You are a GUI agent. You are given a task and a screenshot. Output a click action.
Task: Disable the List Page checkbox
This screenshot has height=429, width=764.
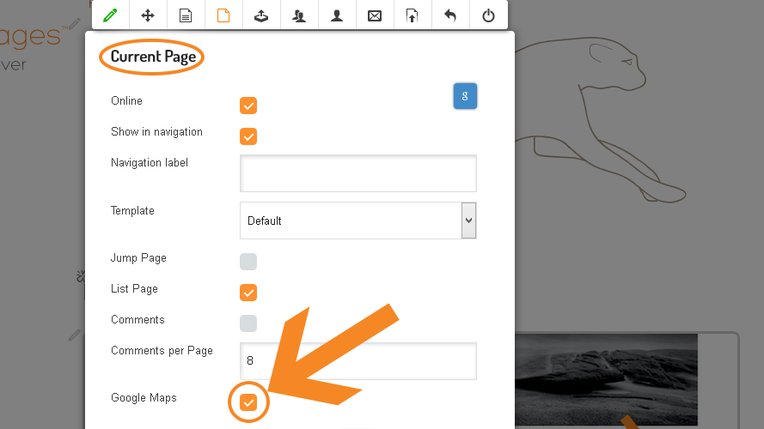click(x=249, y=293)
